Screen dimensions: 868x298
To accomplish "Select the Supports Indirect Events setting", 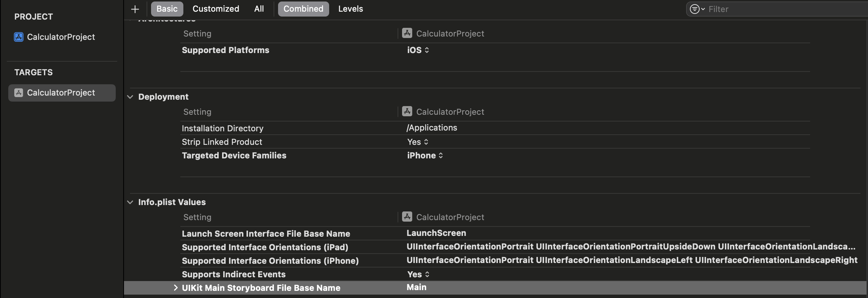I will [234, 274].
